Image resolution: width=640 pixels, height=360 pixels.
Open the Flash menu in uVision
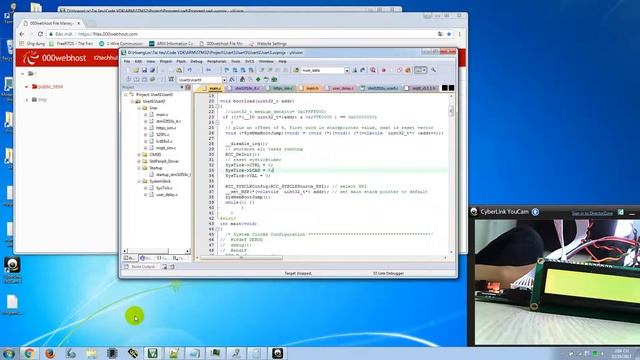click(181, 61)
